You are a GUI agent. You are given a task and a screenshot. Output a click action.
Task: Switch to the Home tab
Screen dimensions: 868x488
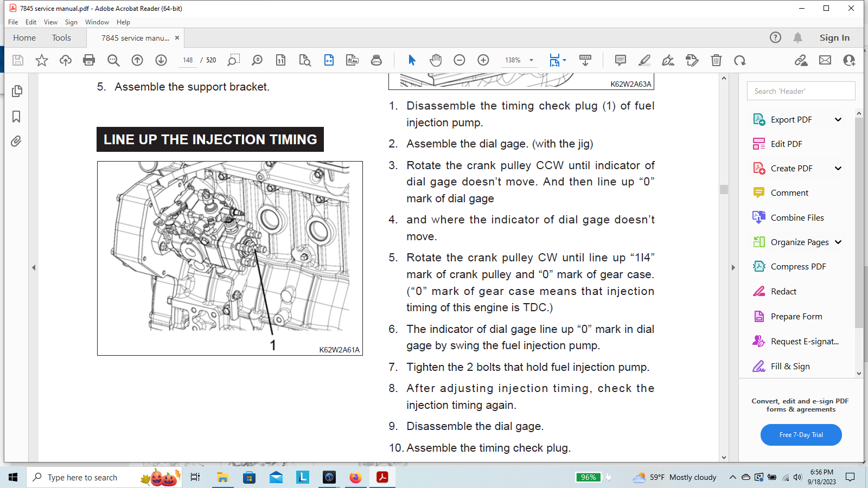(x=24, y=38)
